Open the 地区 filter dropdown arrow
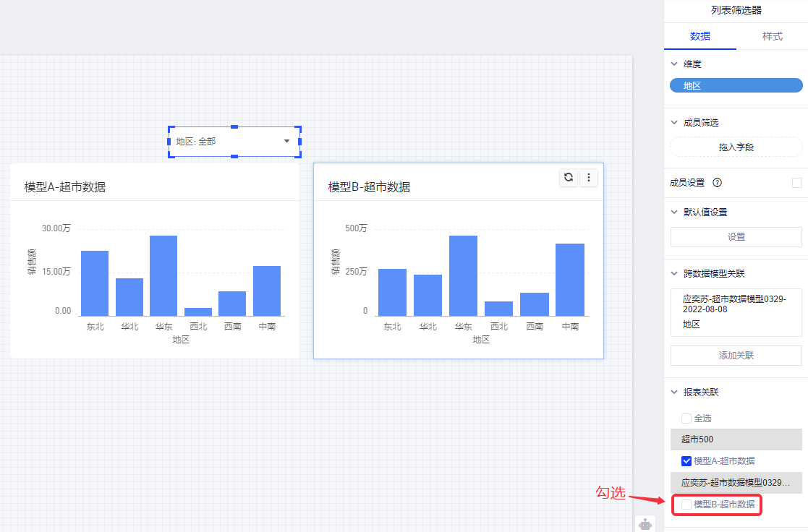This screenshot has height=532, width=808. (x=287, y=141)
